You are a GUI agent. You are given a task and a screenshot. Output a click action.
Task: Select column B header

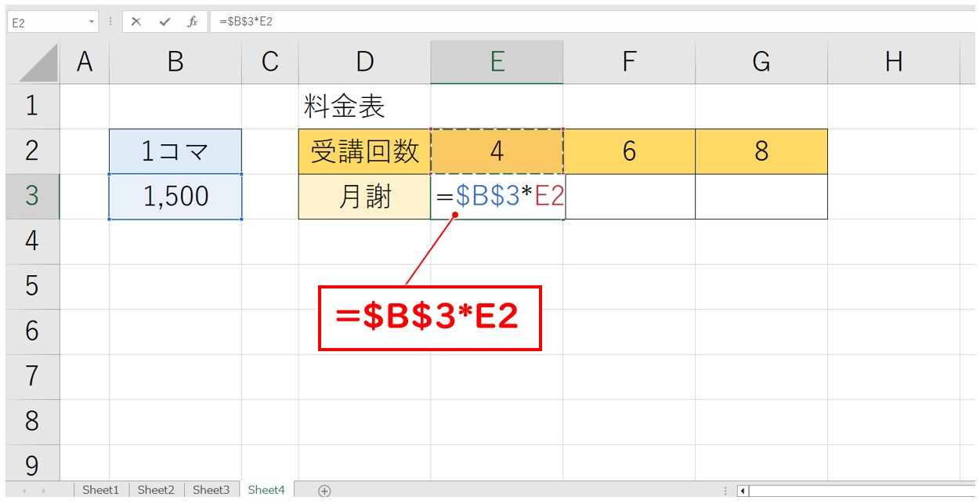(175, 63)
